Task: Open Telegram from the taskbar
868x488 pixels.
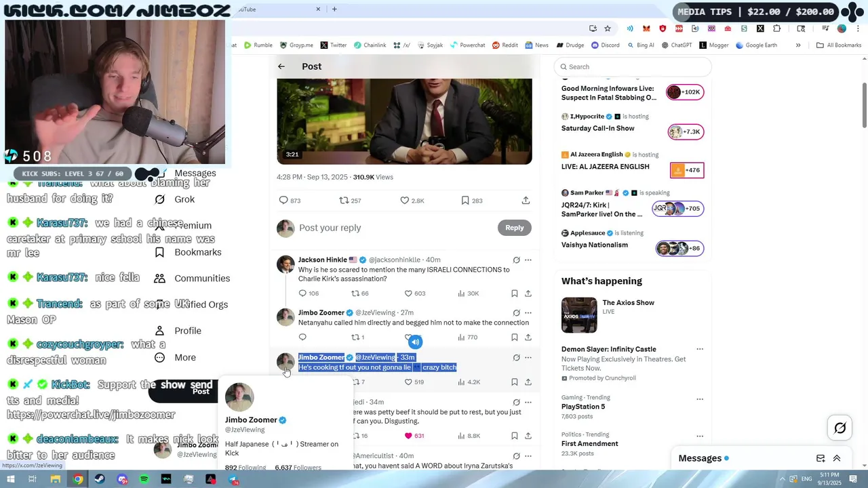Action: 233,479
